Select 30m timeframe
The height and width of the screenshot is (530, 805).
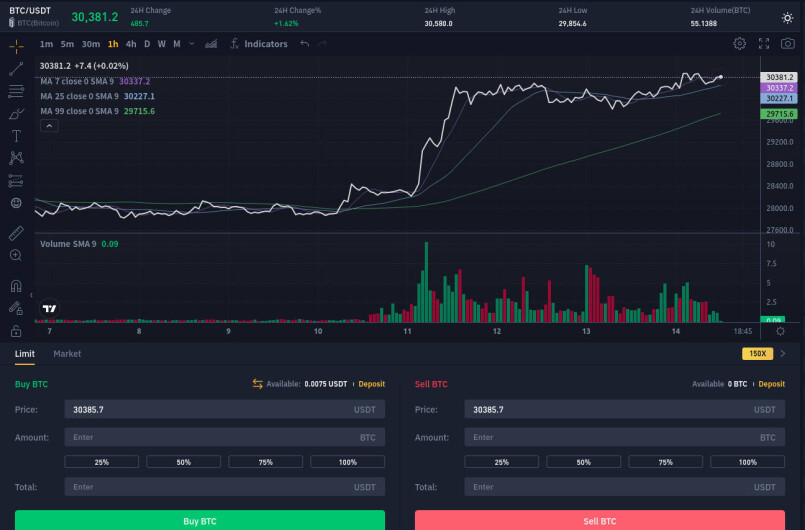click(91, 44)
